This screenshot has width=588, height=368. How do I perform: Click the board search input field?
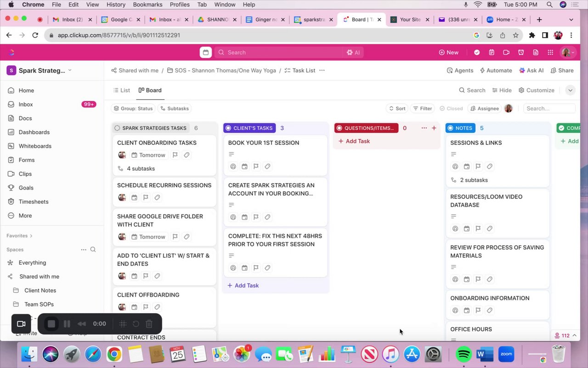tap(549, 109)
